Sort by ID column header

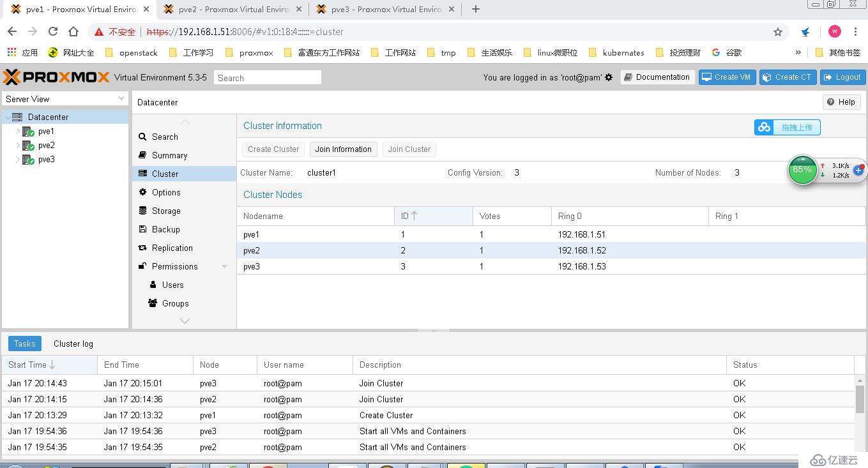click(x=433, y=216)
